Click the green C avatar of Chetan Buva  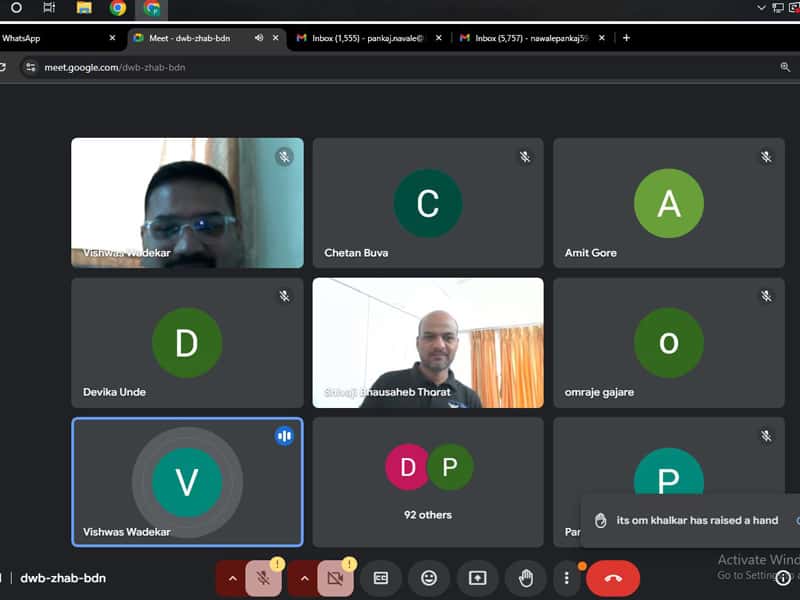[428, 203]
